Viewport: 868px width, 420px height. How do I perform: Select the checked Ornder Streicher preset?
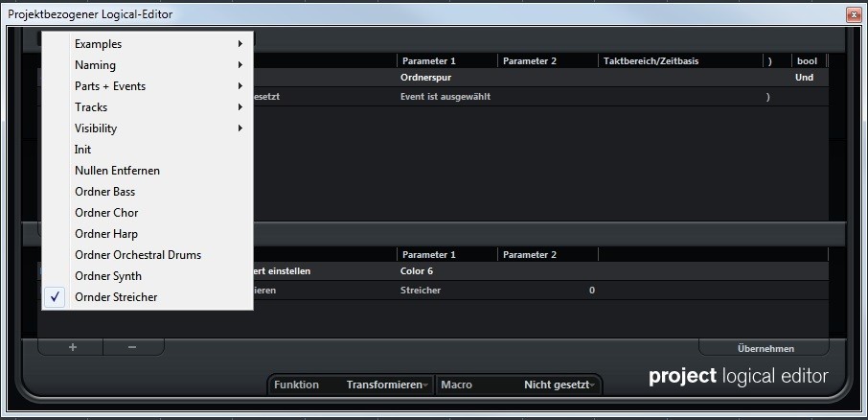click(148, 297)
